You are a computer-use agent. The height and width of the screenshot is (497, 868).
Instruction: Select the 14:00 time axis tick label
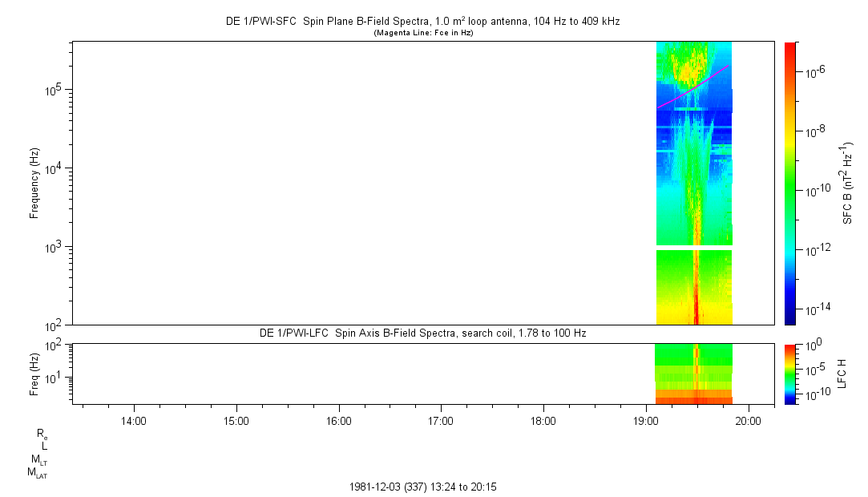[133, 421]
